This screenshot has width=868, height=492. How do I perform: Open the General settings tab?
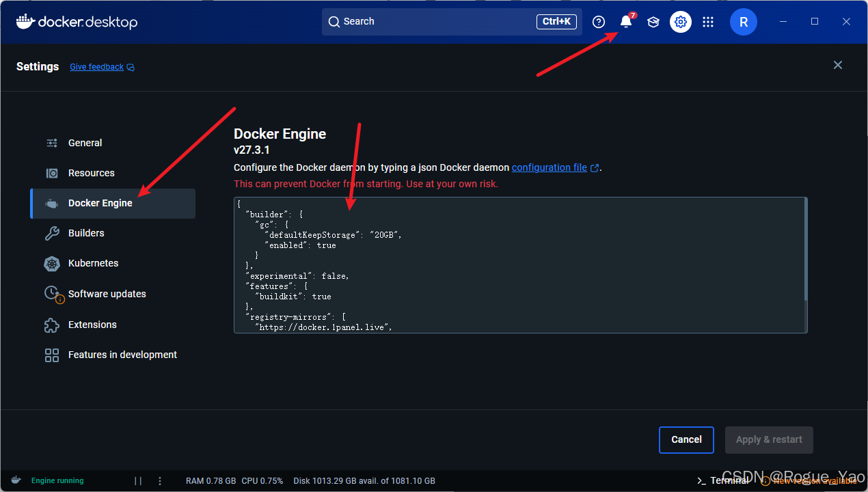[113, 143]
